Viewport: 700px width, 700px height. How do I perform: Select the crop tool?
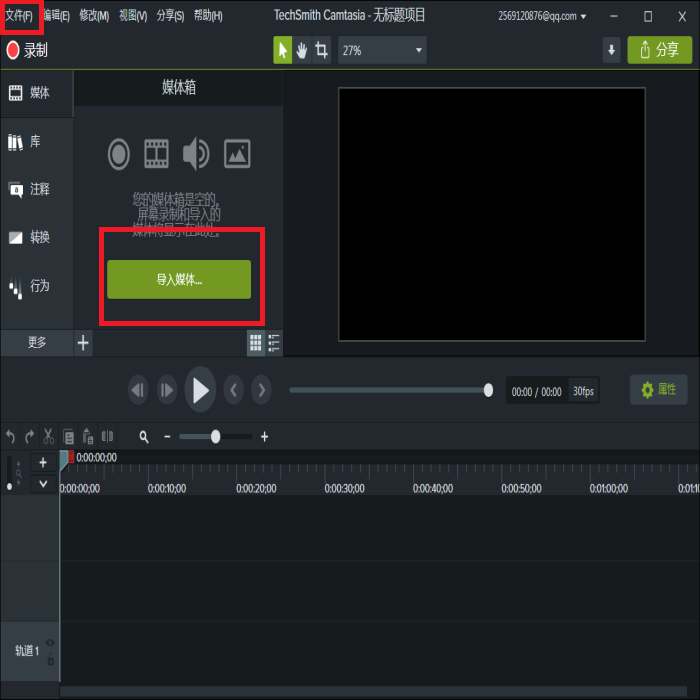[321, 50]
